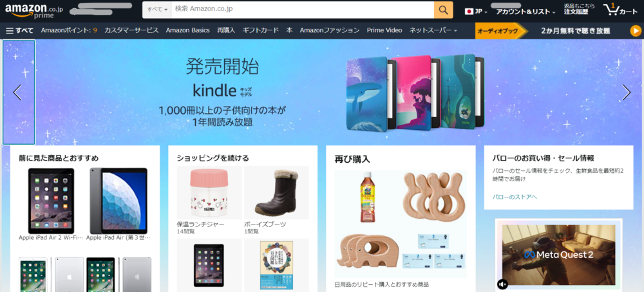Open 注文履歴 order history

tap(576, 12)
